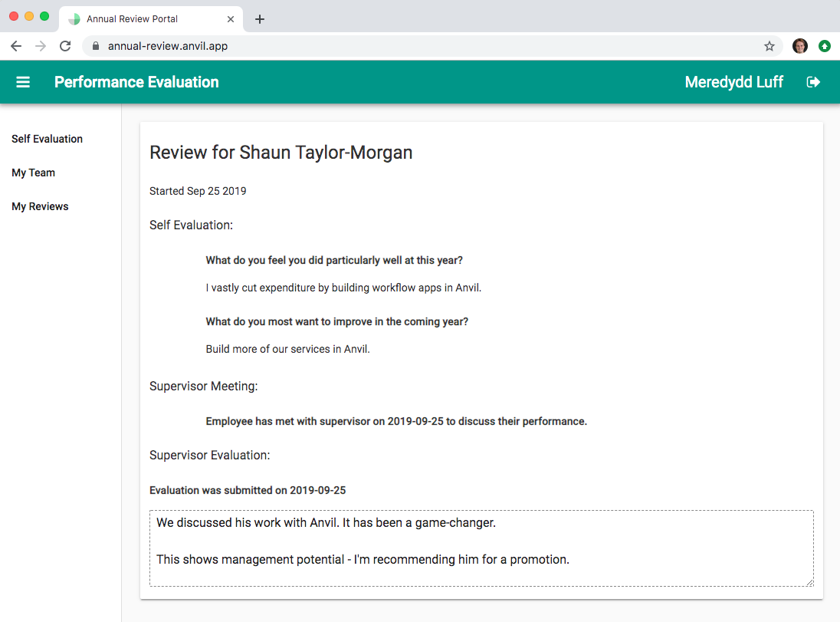
Task: Open the hamburger navigation menu
Action: [x=22, y=82]
